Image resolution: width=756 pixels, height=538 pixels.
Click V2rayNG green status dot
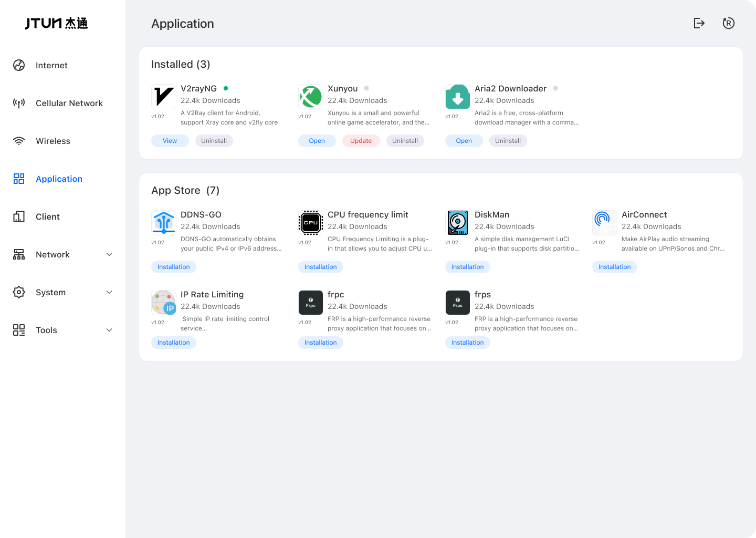pos(226,88)
